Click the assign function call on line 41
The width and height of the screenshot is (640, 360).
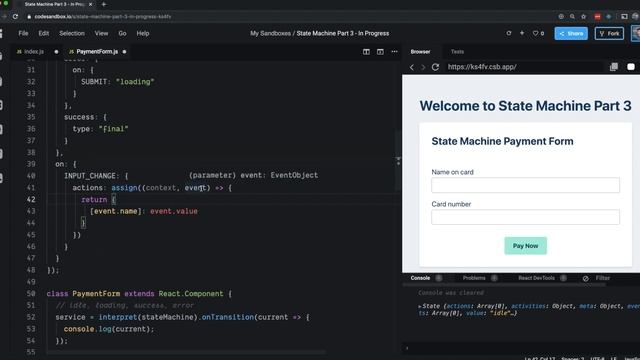pos(124,188)
